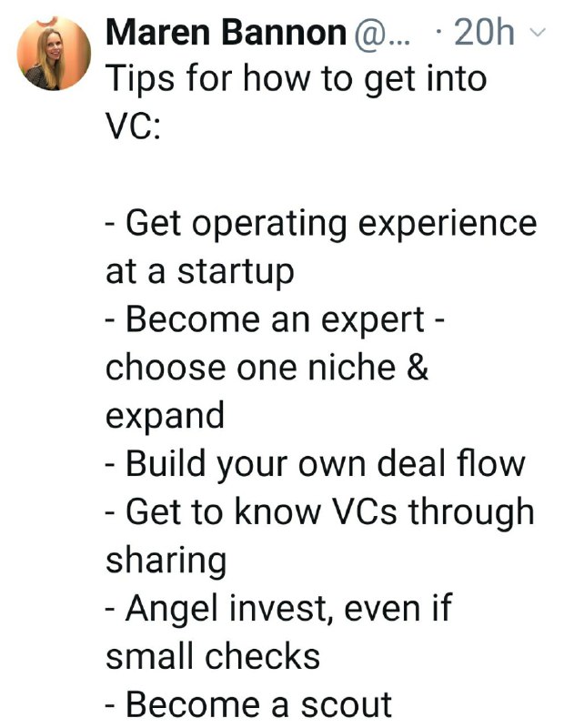Screen dimensions: 564x728
Task: Click the word 'expand' in the tweet
Action: [x=165, y=417]
